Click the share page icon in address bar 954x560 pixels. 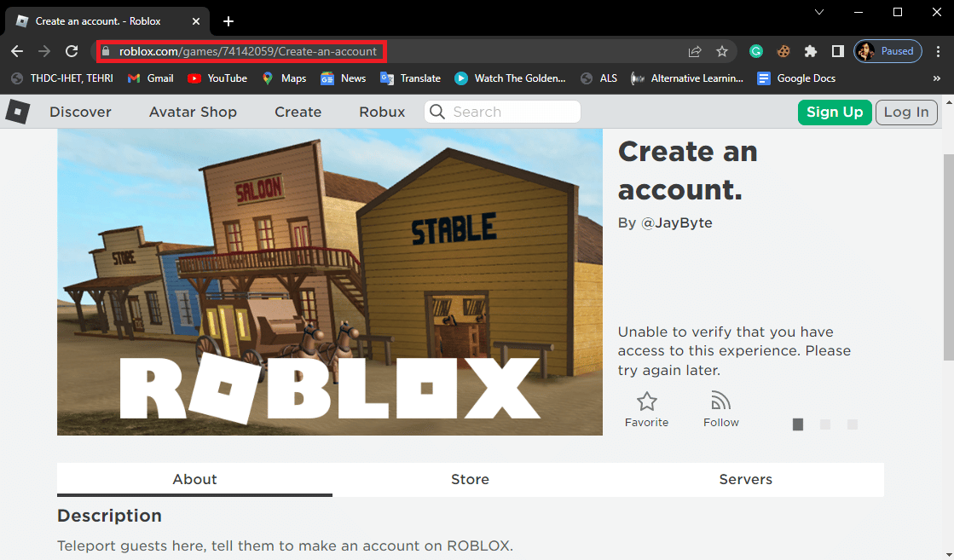tap(695, 50)
